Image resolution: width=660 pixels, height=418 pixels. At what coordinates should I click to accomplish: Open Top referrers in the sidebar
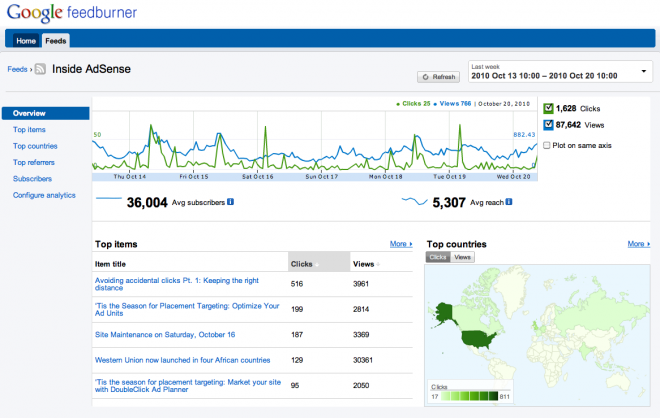tap(34, 162)
